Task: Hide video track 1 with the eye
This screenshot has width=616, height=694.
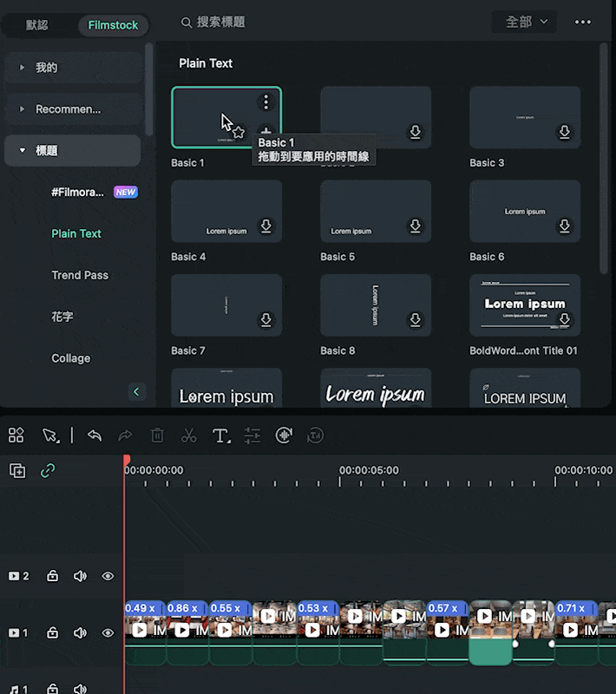Action: click(x=108, y=632)
